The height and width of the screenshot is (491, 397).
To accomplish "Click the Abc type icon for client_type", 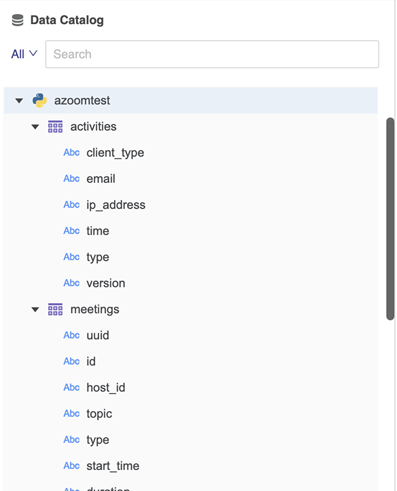I will 71,153.
